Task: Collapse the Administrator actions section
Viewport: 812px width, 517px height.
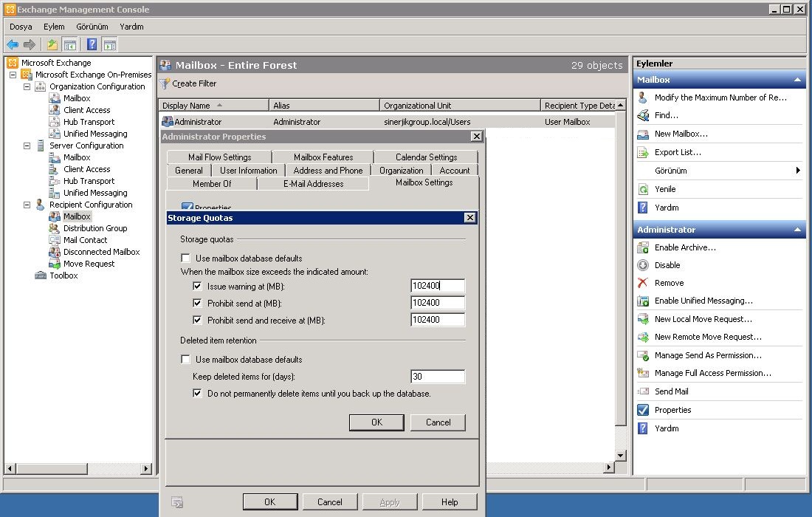Action: point(797,230)
